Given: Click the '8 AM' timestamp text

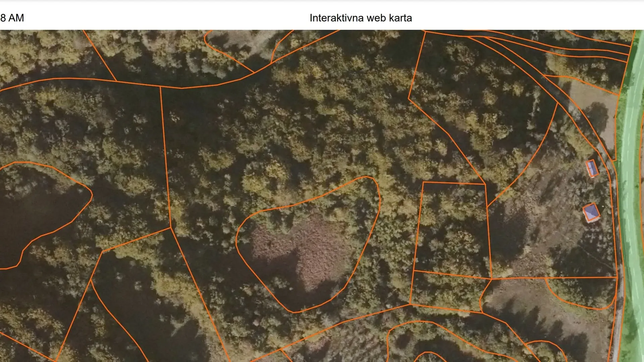Looking at the screenshot, I should [12, 18].
